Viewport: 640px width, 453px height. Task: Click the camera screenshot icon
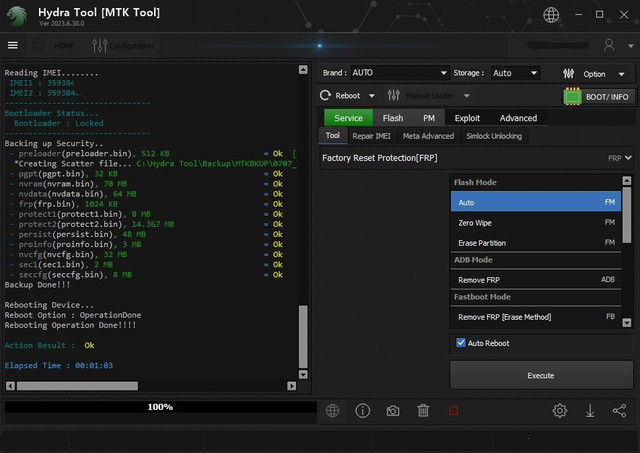(393, 411)
